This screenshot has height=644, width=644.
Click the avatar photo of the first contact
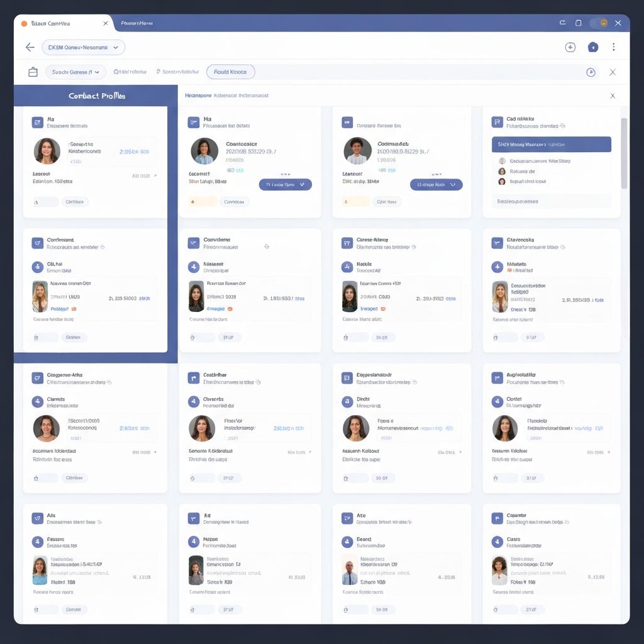[x=47, y=151]
